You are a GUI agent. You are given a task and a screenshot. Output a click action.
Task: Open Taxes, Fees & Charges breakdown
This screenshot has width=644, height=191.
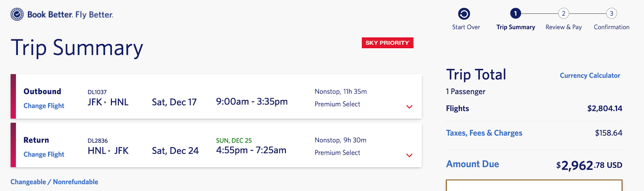point(484,133)
